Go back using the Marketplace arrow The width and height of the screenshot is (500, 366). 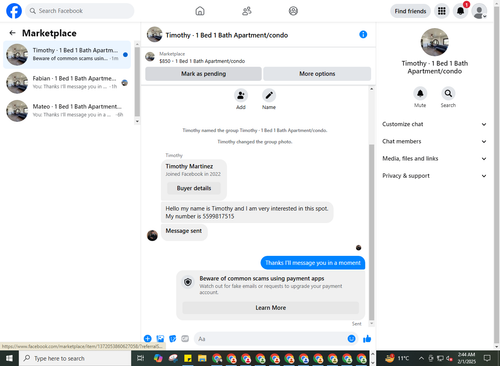(x=13, y=33)
